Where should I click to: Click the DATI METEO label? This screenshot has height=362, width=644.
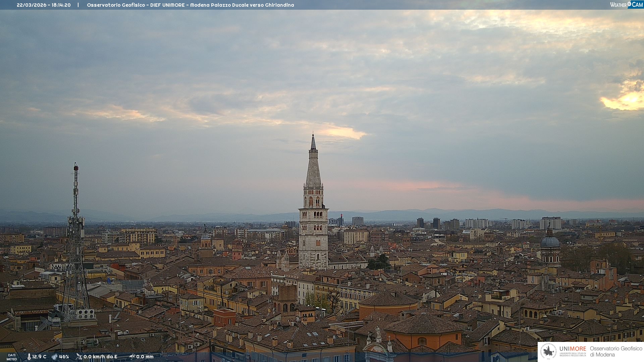click(x=12, y=357)
